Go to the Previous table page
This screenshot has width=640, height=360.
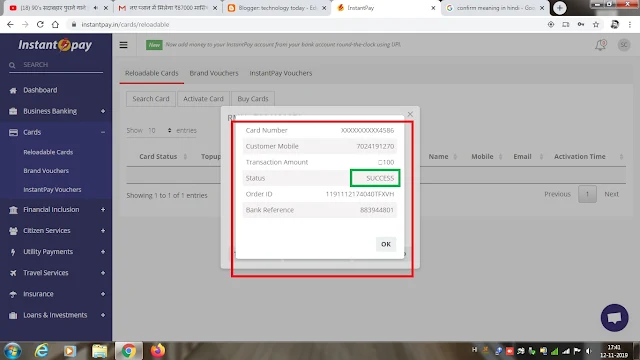pyautogui.click(x=557, y=194)
